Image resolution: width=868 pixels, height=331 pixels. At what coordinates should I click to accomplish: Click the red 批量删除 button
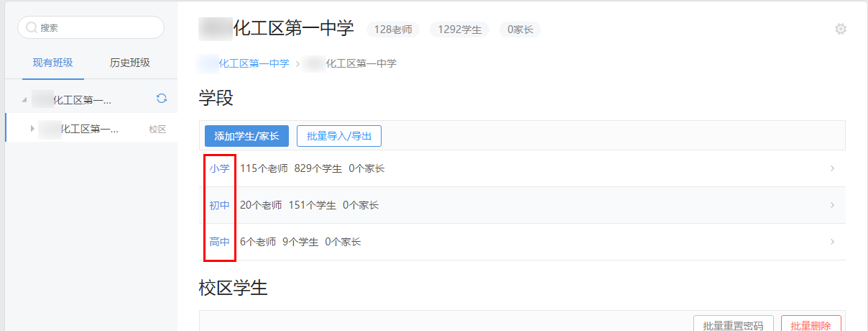pyautogui.click(x=811, y=325)
